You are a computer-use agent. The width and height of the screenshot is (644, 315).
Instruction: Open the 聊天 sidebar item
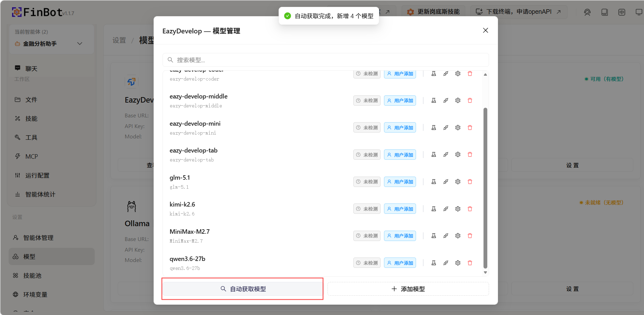(52, 69)
